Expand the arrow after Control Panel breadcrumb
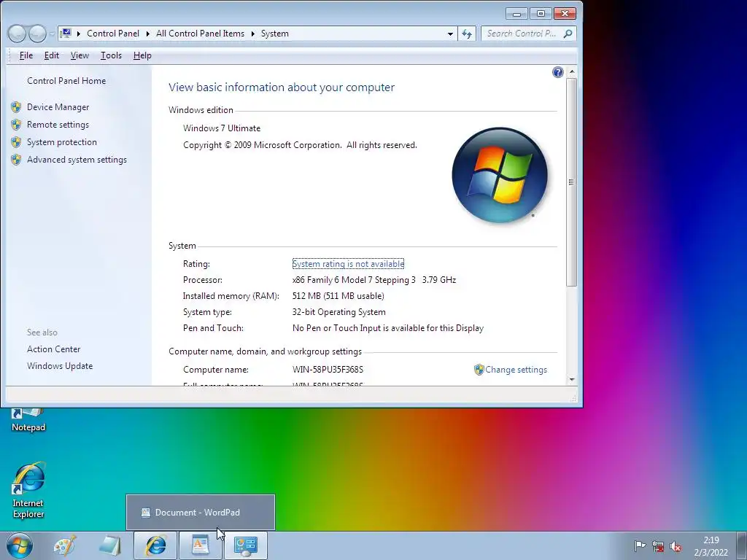The height and width of the screenshot is (560, 747). pyautogui.click(x=147, y=34)
